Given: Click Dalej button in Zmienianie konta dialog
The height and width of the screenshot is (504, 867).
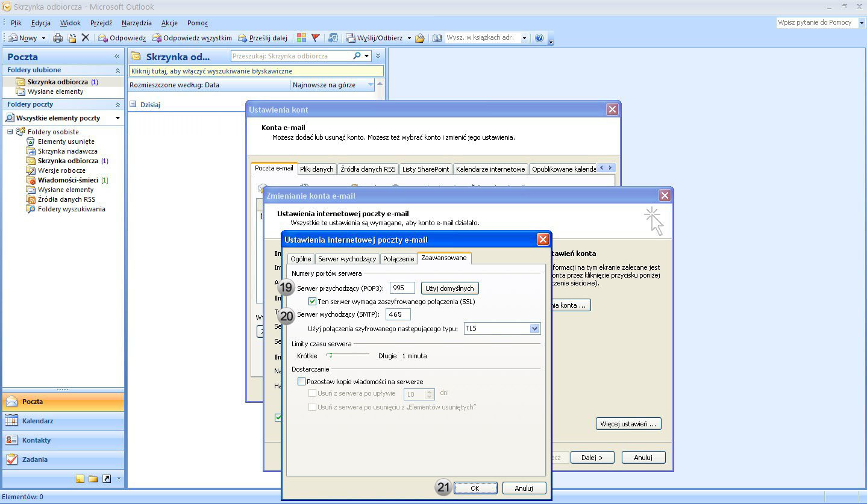Looking at the screenshot, I should [592, 458].
